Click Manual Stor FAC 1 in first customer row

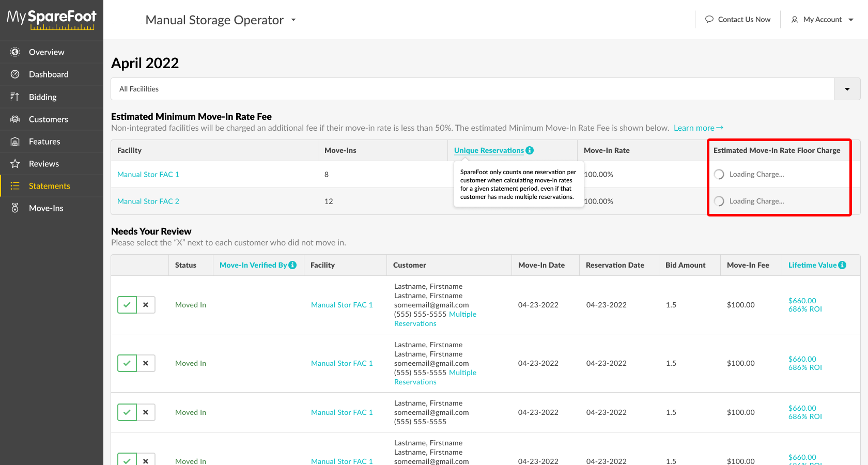click(342, 305)
